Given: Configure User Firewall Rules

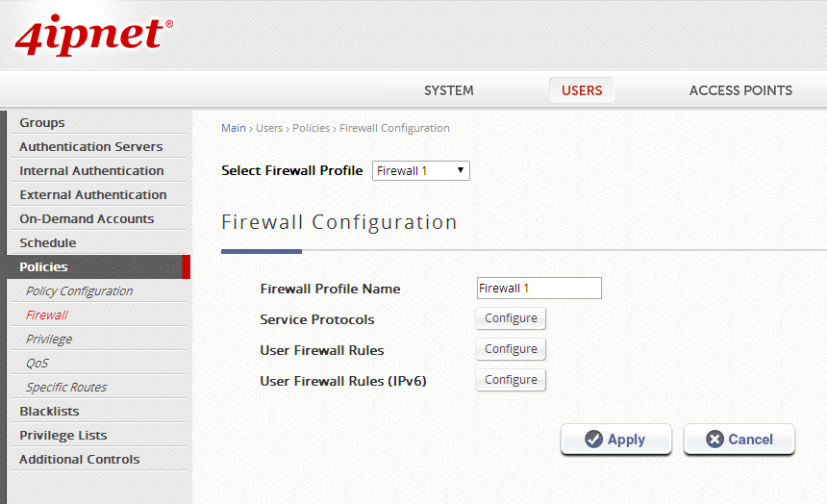Looking at the screenshot, I should (x=511, y=349).
